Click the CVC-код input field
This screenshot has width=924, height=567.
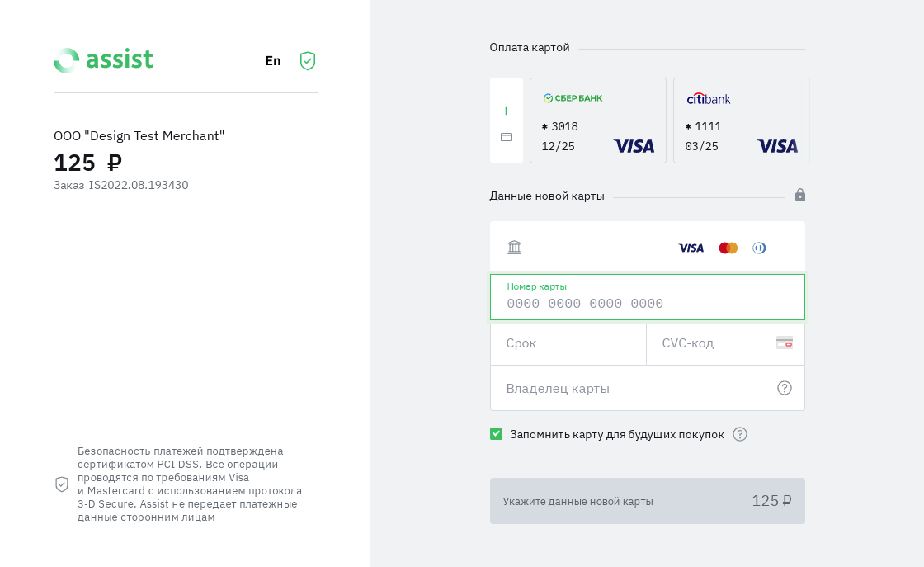714,343
